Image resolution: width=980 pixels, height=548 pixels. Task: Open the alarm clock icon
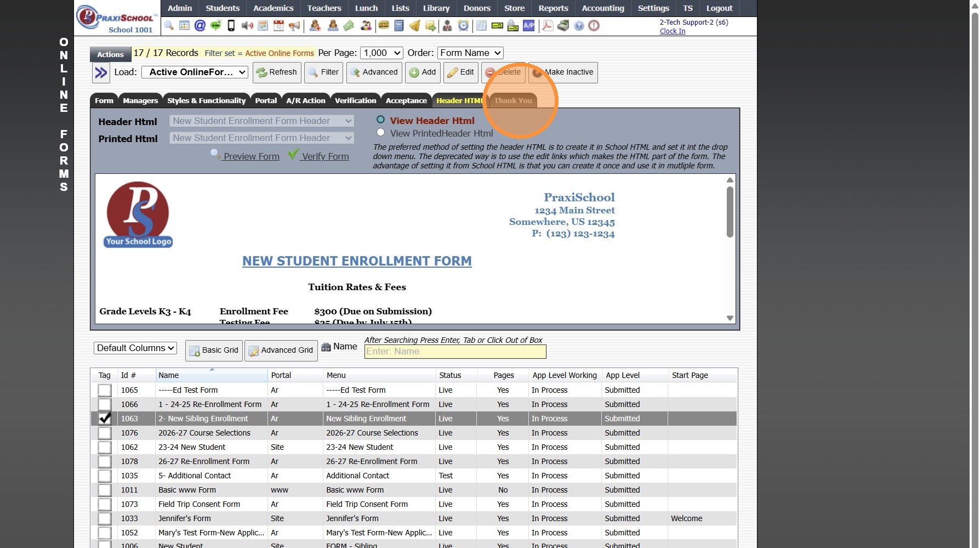click(x=464, y=26)
